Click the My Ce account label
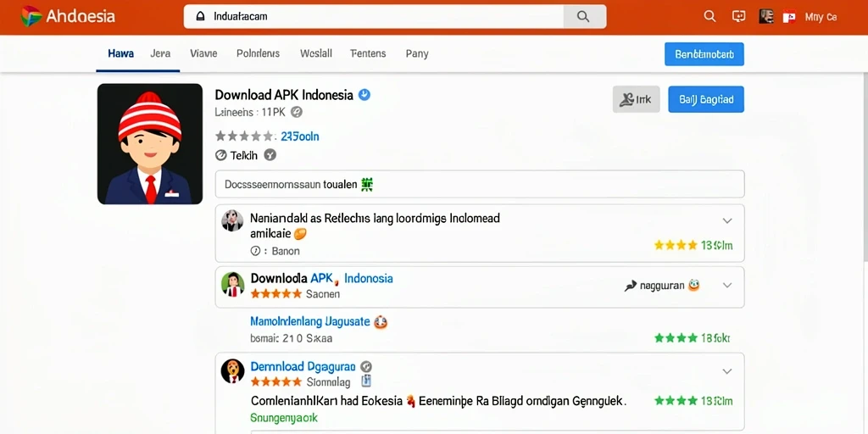Viewport: 868px width, 434px height. [821, 17]
